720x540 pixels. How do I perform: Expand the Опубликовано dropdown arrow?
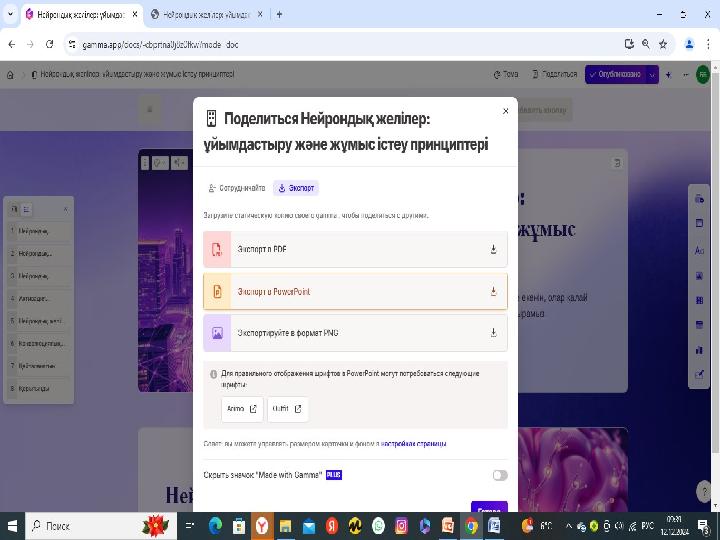(652, 74)
